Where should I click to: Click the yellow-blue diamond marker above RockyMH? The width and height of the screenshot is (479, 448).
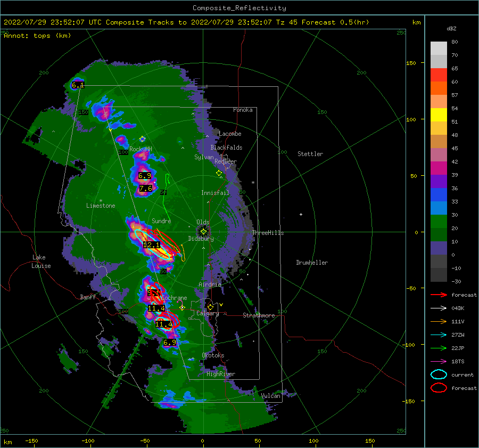point(142,139)
